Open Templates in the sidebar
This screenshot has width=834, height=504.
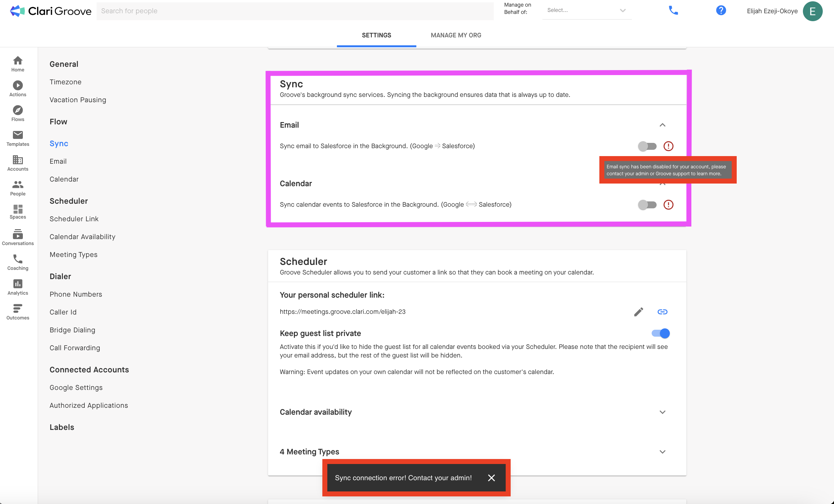tap(18, 138)
